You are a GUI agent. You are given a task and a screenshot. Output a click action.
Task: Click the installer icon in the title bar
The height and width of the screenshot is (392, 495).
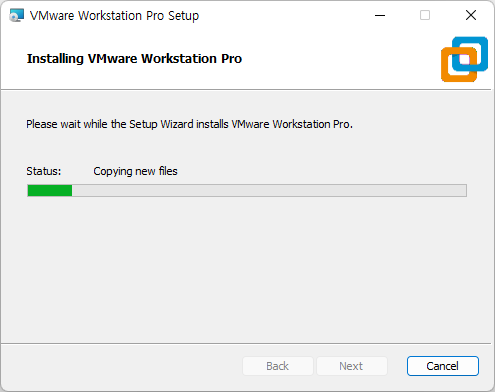(16, 15)
